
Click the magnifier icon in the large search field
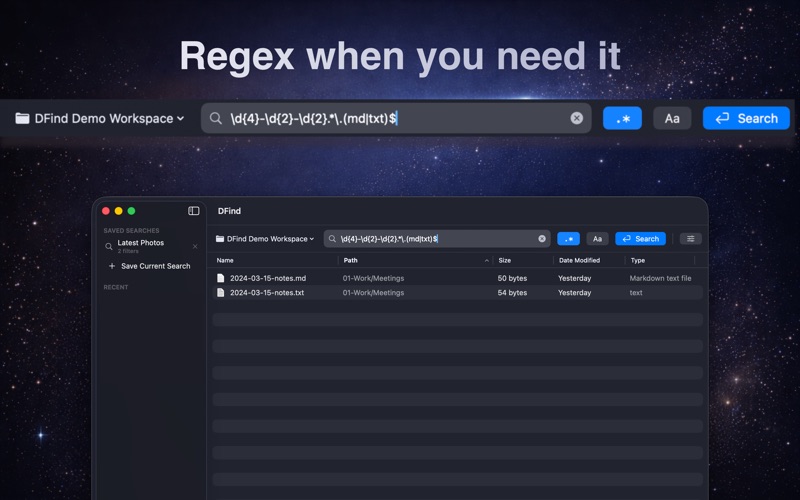point(216,118)
